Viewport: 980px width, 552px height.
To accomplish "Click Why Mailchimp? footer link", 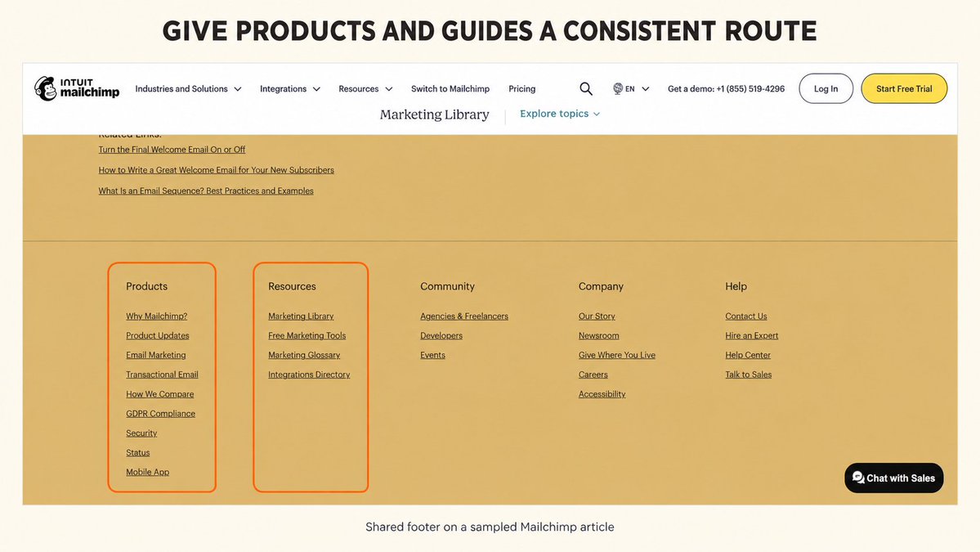I will tap(156, 316).
